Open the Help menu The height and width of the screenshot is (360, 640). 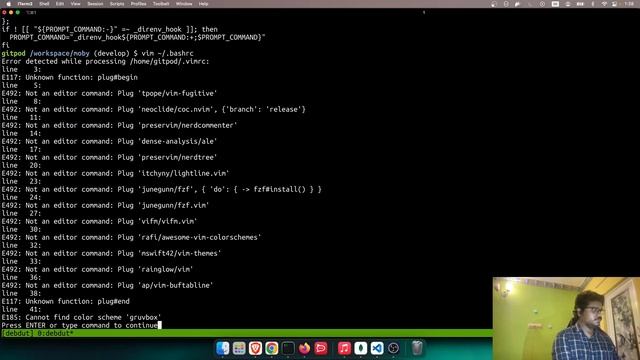pos(203,4)
